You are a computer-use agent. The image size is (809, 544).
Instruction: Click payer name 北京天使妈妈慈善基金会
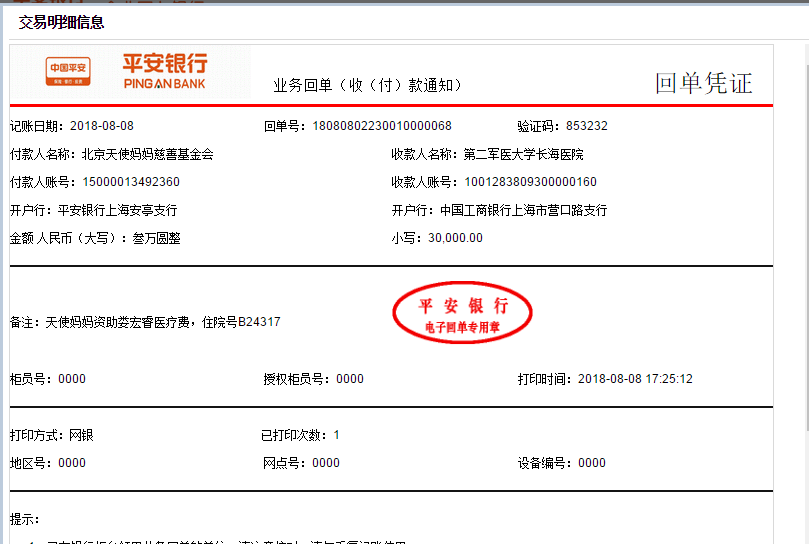point(148,154)
